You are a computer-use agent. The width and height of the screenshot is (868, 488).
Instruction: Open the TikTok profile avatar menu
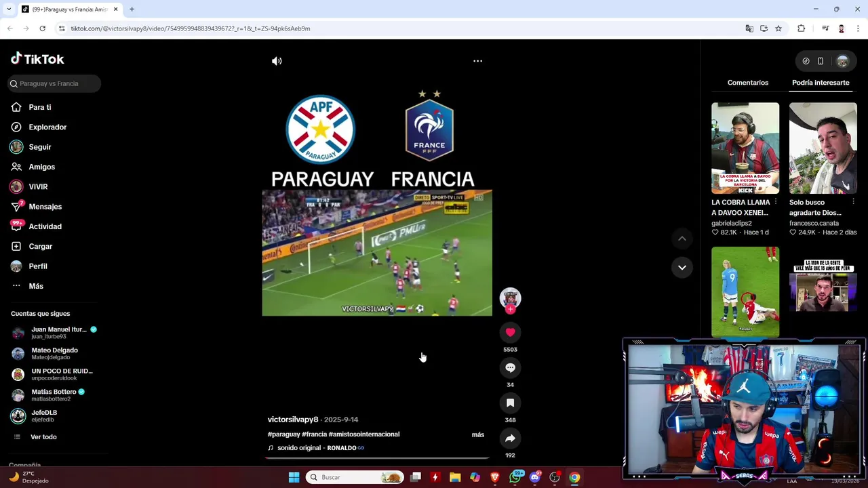click(842, 61)
